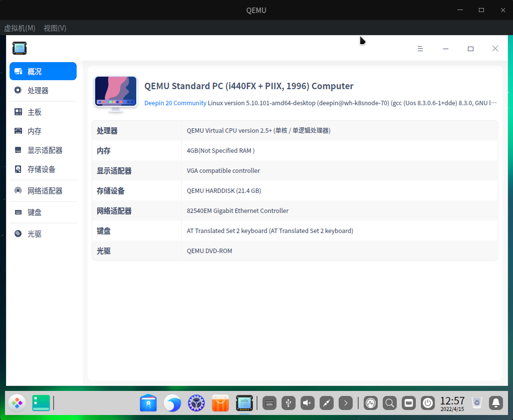Click device manager icon in dock
The image size is (513, 420).
click(x=244, y=402)
